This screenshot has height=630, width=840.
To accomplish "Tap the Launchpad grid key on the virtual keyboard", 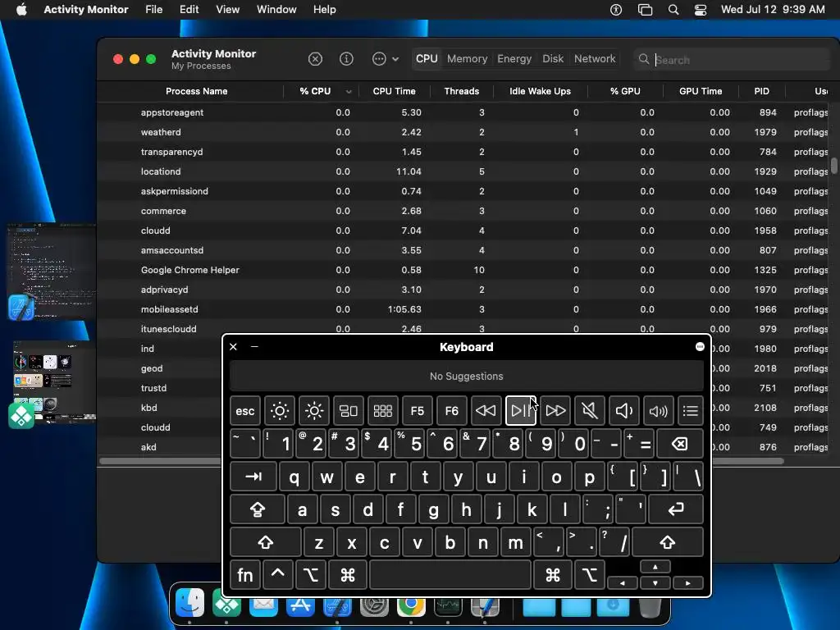I will [x=383, y=411].
